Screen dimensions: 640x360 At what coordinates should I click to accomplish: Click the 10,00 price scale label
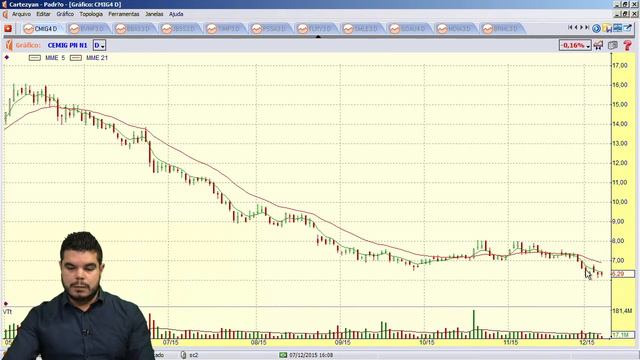pyautogui.click(x=620, y=202)
